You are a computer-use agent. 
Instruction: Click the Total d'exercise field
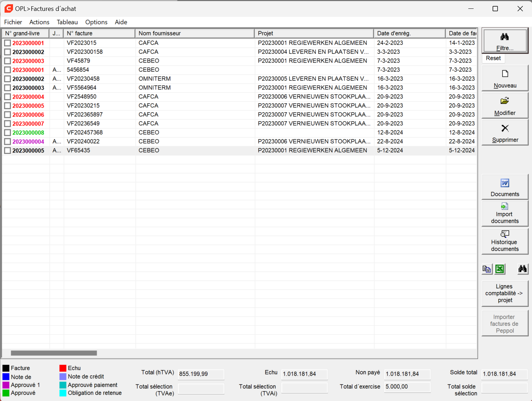[407, 387]
